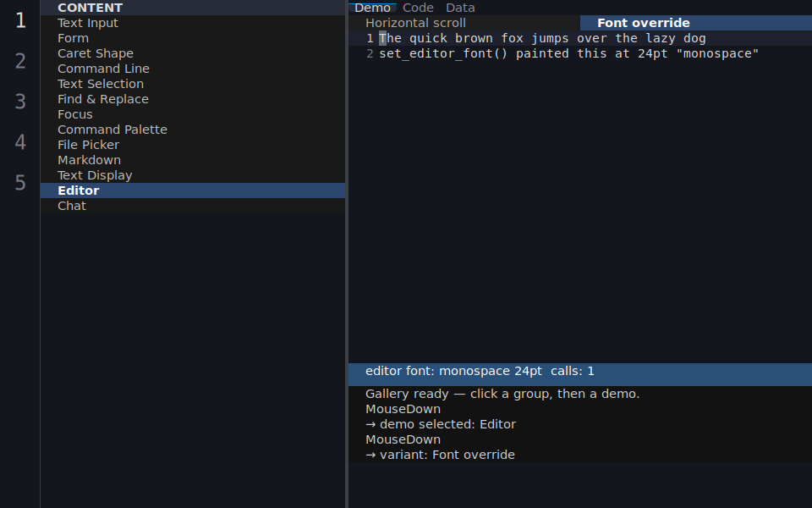812x508 pixels.
Task: Open the Text Input demo
Action: click(x=193, y=23)
